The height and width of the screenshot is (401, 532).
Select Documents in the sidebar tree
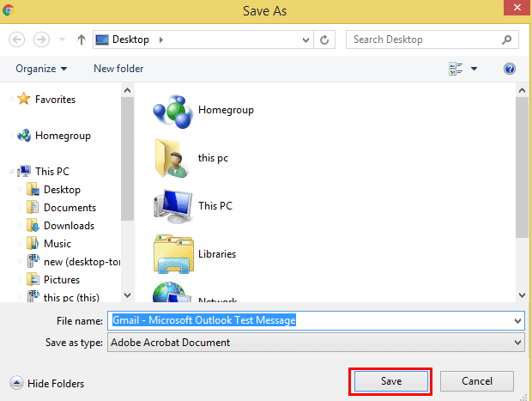pyautogui.click(x=70, y=208)
